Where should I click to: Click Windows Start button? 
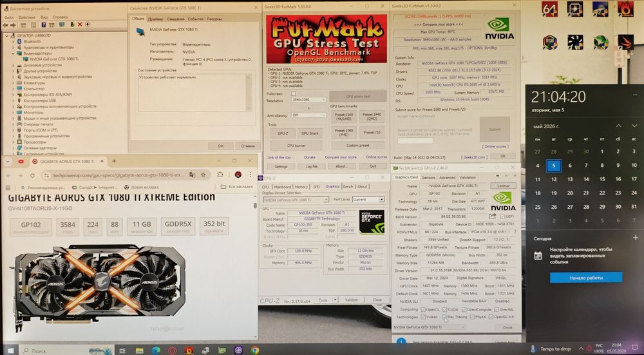click(x=10, y=350)
